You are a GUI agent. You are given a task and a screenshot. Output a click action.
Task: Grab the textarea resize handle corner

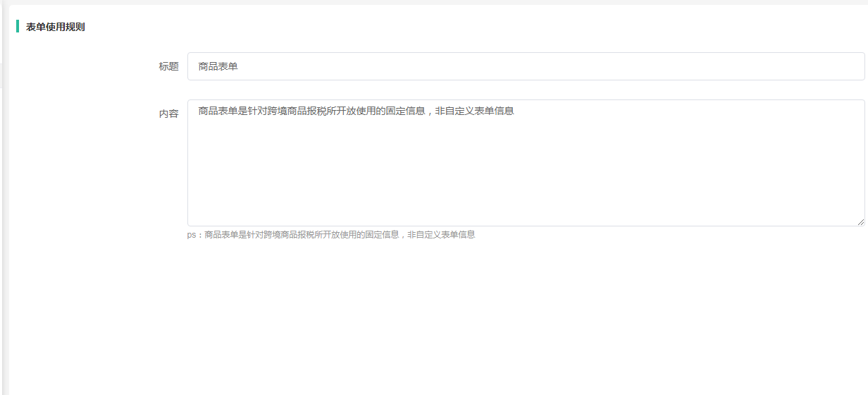tap(860, 221)
